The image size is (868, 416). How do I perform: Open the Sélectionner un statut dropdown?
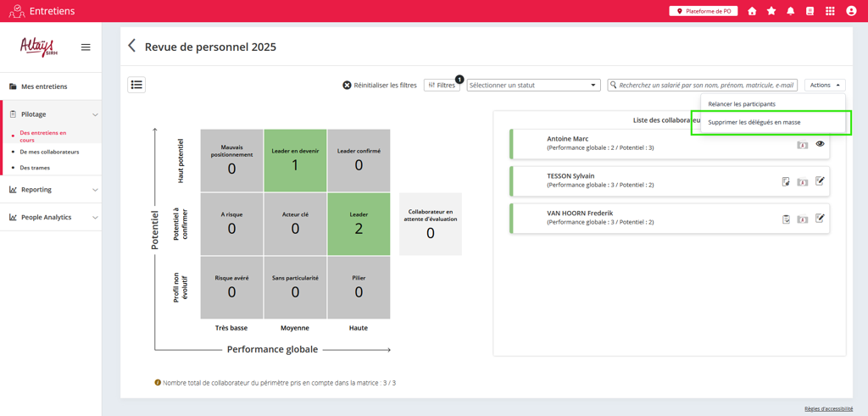click(x=533, y=85)
